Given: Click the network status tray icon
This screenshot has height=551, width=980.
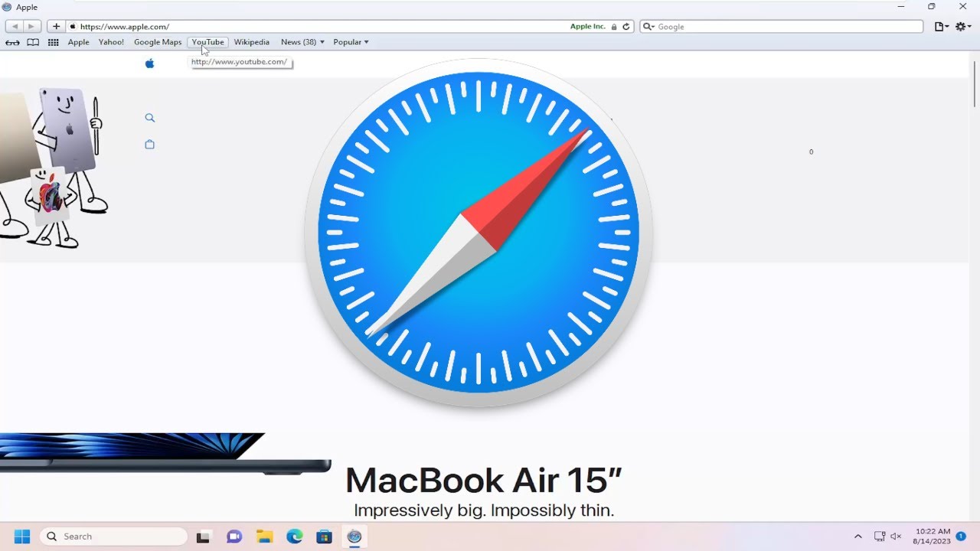Looking at the screenshot, I should click(880, 536).
